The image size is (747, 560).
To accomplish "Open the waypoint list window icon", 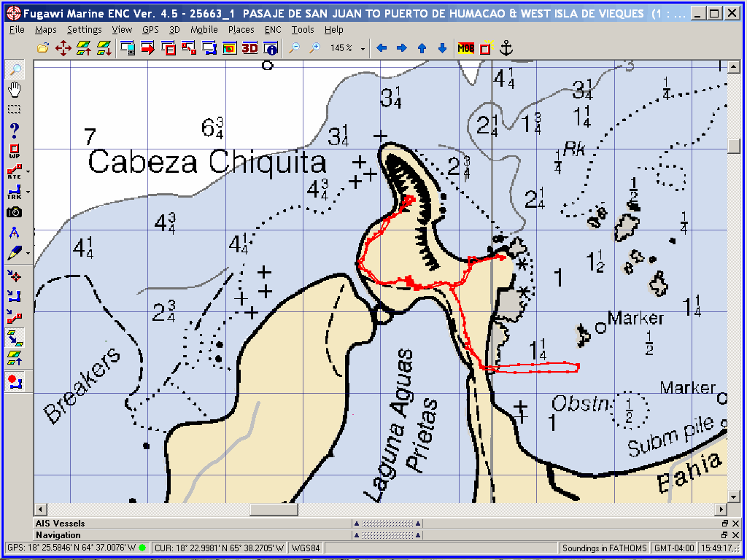I will (x=169, y=48).
